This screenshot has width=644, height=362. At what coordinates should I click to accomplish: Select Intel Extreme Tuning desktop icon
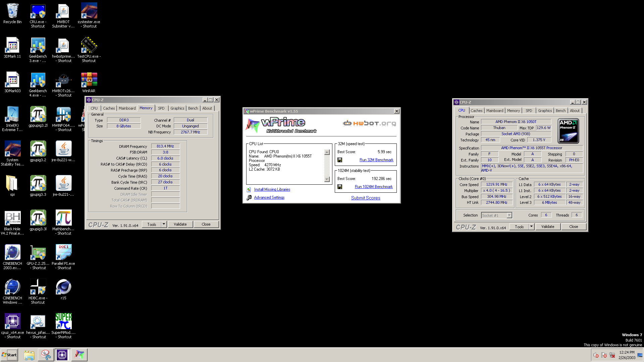coord(12,119)
